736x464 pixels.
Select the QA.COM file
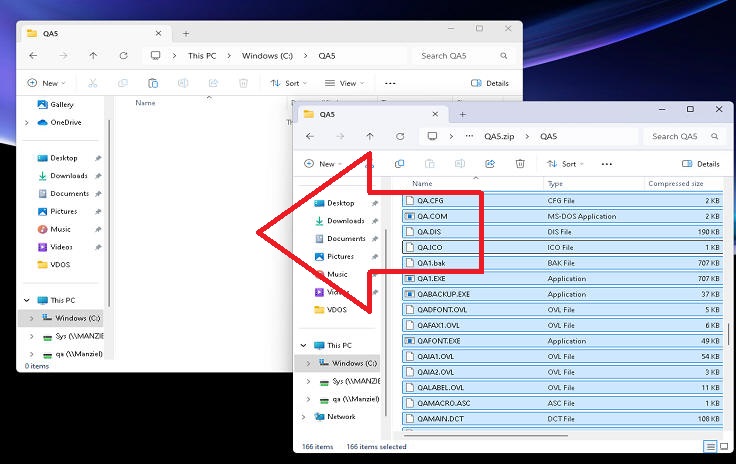tap(562, 216)
